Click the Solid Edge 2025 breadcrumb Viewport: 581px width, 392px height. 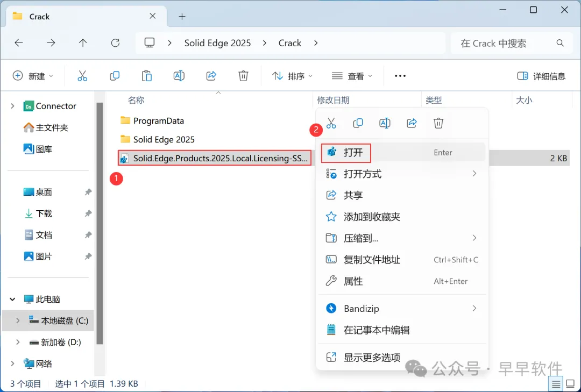pyautogui.click(x=217, y=43)
